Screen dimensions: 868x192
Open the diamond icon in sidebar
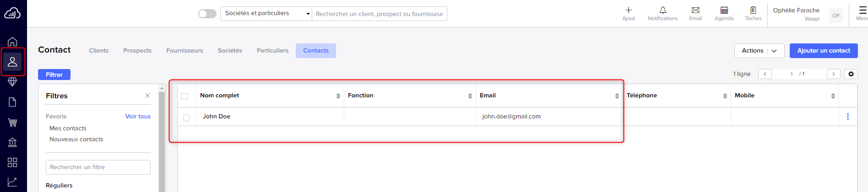click(12, 82)
